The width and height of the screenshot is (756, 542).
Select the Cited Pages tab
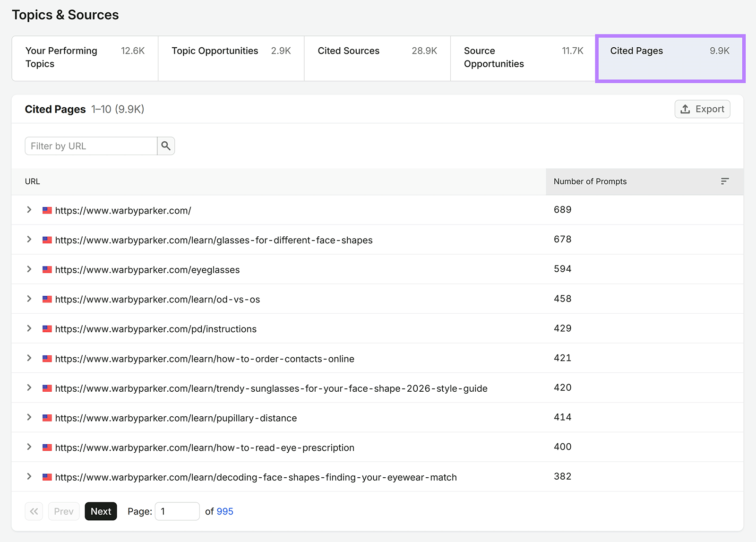coord(670,58)
